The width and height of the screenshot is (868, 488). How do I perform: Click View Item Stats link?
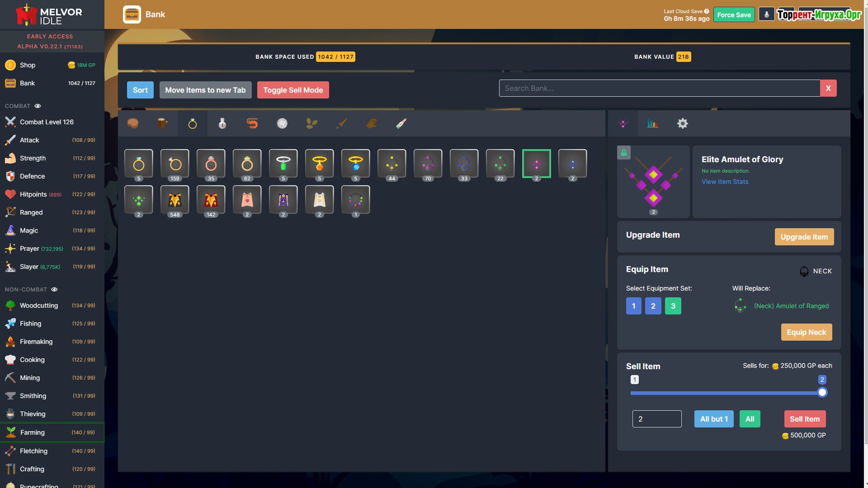pos(725,182)
